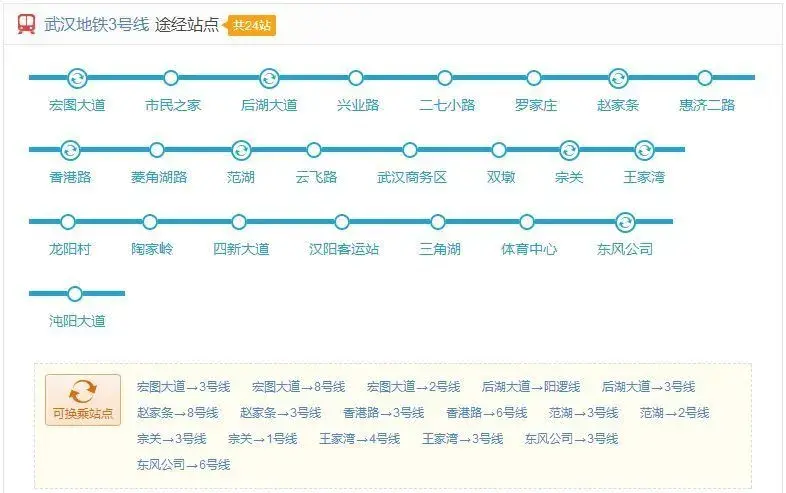Viewport: 786px width, 493px height.
Task: Click the 汉阳客运站 station circle
Action: point(342,222)
